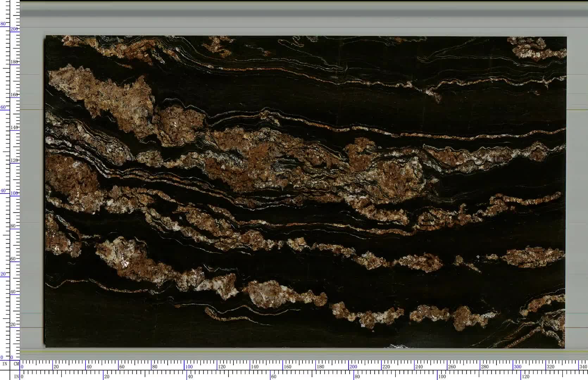Screen dimensions: 588x380
Task: Click the 'IN' label left of the 'CM' label
Action: [5, 364]
